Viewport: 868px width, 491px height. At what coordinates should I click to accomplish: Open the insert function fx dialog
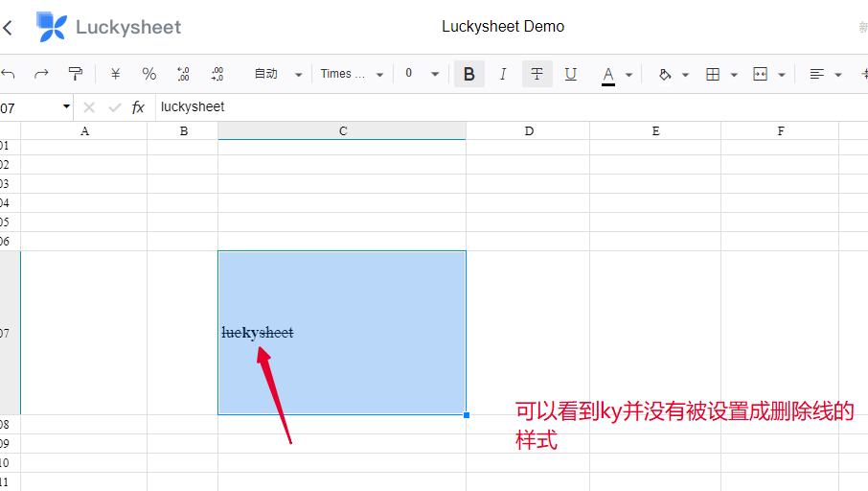(x=138, y=107)
